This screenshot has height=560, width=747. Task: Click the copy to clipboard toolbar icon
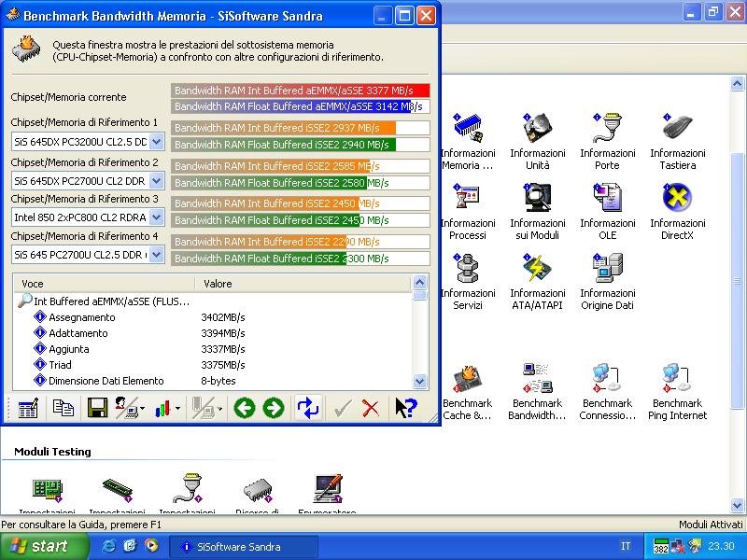pyautogui.click(x=63, y=409)
